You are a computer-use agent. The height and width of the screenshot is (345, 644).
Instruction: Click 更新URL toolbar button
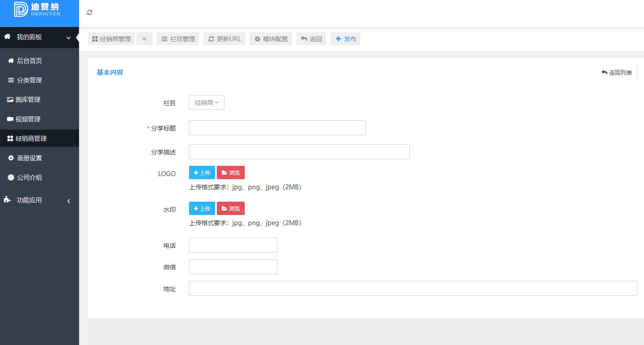pos(224,39)
